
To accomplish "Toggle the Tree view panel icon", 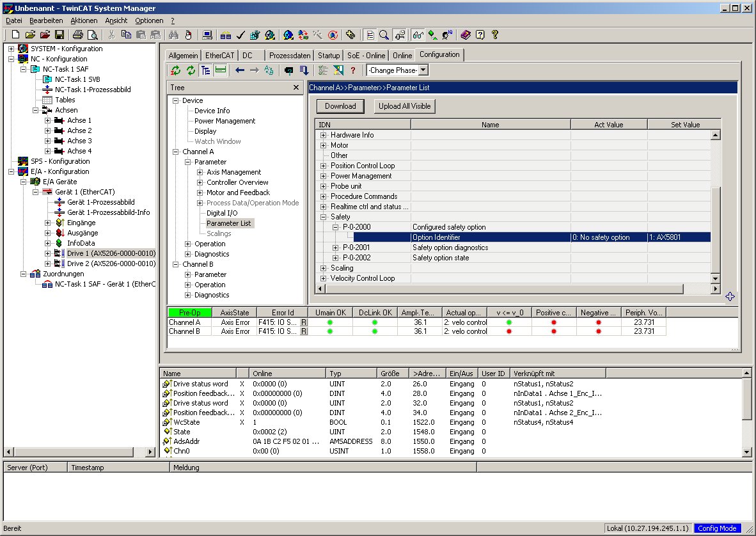I will 206,70.
